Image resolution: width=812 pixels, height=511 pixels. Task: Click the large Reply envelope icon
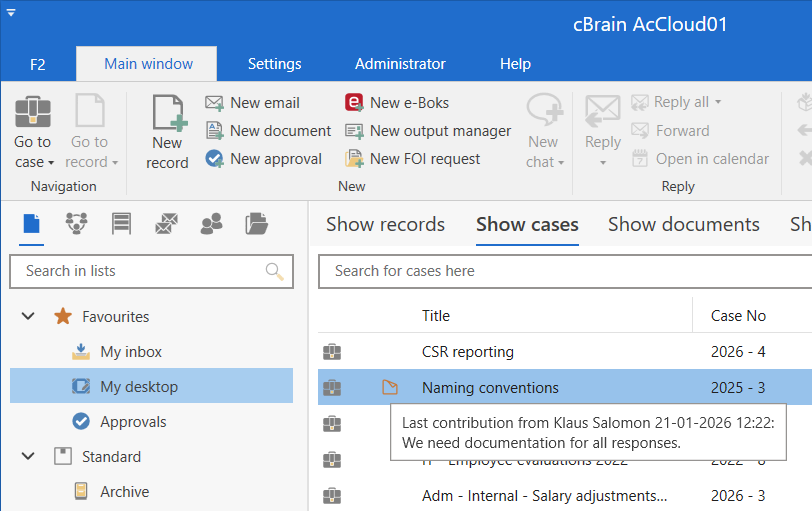pyautogui.click(x=603, y=111)
